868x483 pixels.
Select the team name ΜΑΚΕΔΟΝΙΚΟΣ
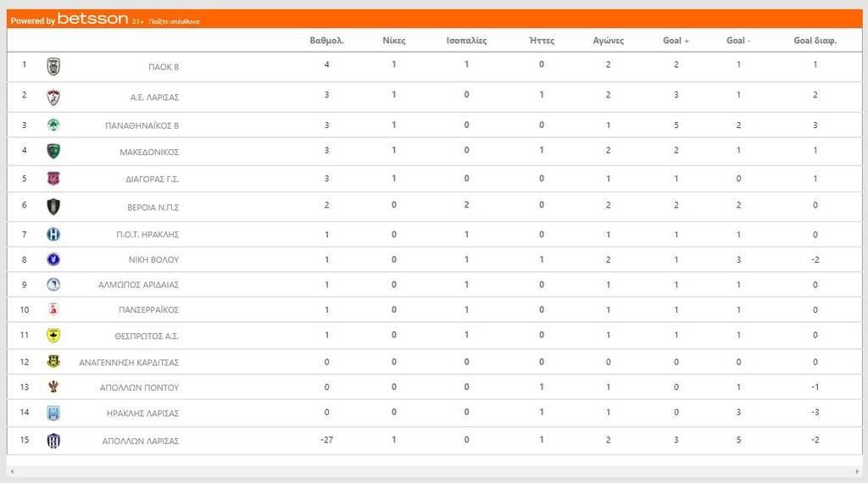(x=149, y=152)
